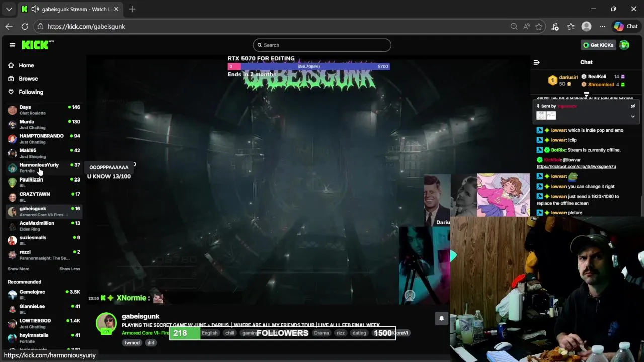Open the user profile avatar top-right
The height and width of the screenshot is (362, 644).
pos(624,45)
